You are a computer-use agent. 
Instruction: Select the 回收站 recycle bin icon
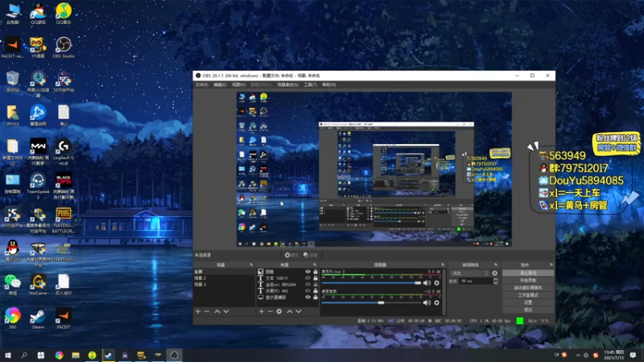tap(13, 81)
